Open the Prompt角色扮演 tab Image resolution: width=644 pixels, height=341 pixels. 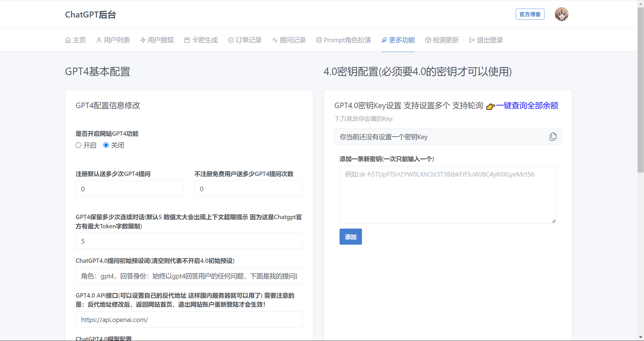[344, 40]
